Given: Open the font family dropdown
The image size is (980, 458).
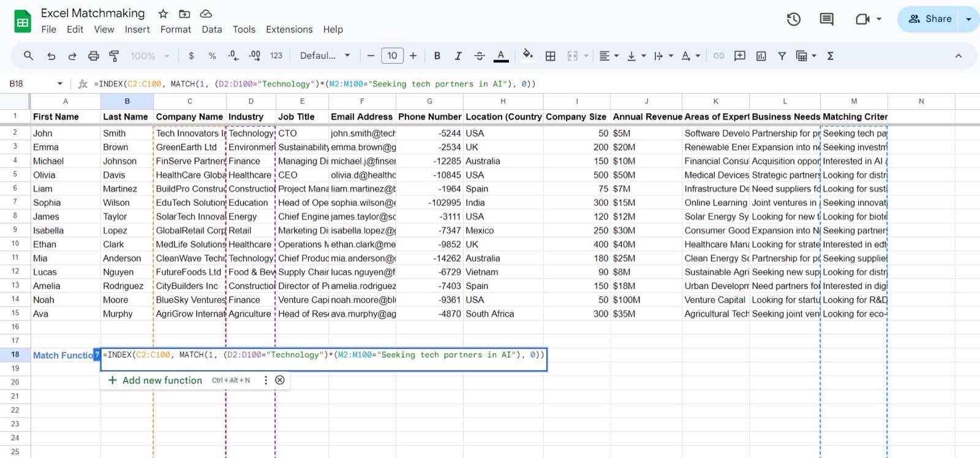Looking at the screenshot, I should pos(325,56).
